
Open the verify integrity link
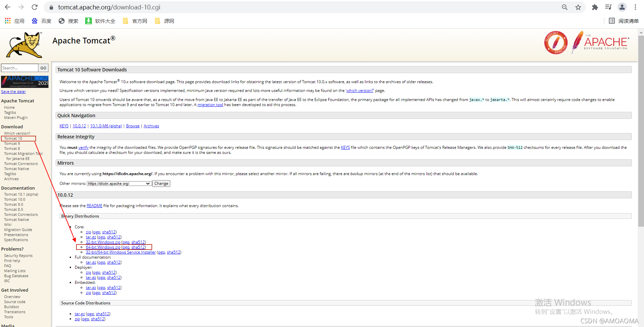click(x=83, y=148)
